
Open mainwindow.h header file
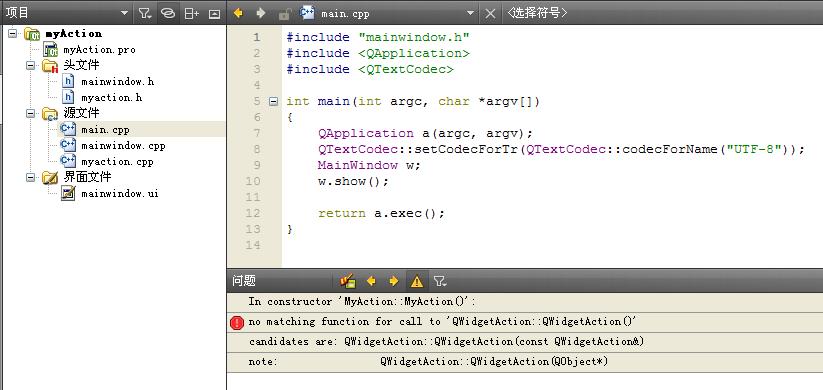tap(118, 82)
